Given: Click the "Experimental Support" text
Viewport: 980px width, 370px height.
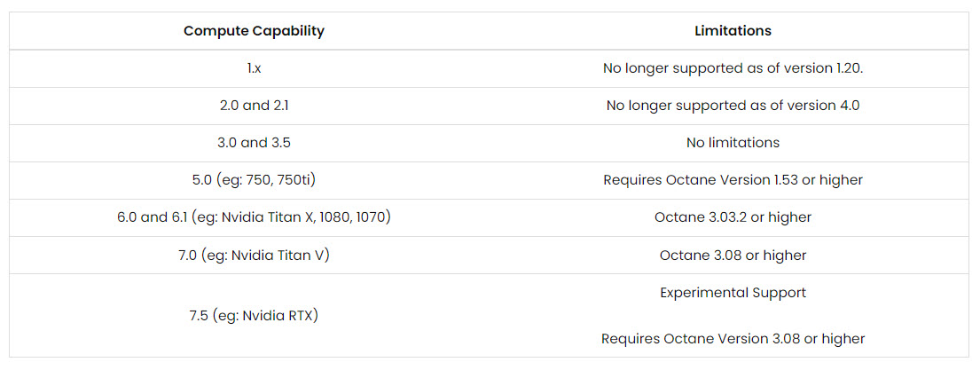Looking at the screenshot, I should point(733,293).
